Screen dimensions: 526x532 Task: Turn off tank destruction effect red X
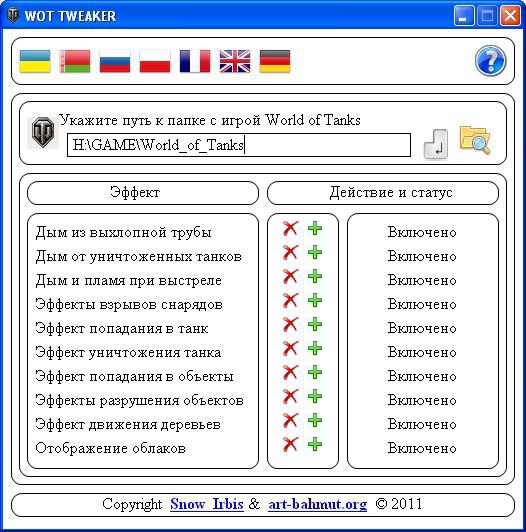[x=290, y=348]
